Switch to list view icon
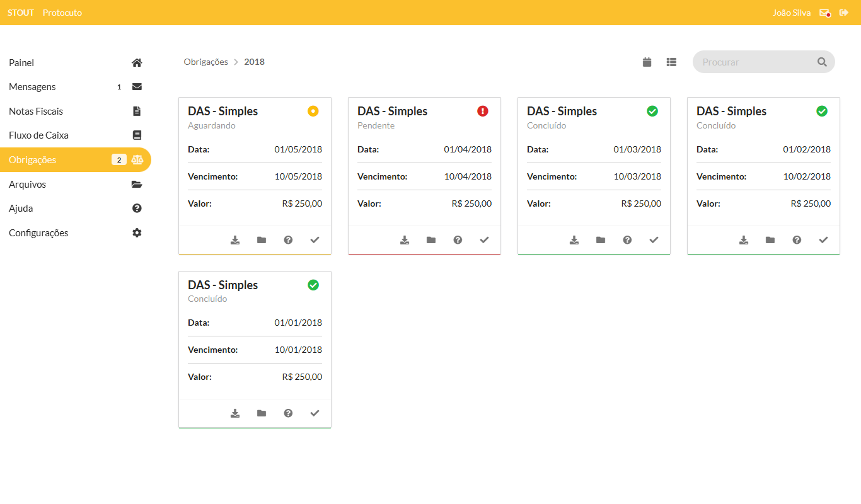 click(x=671, y=62)
